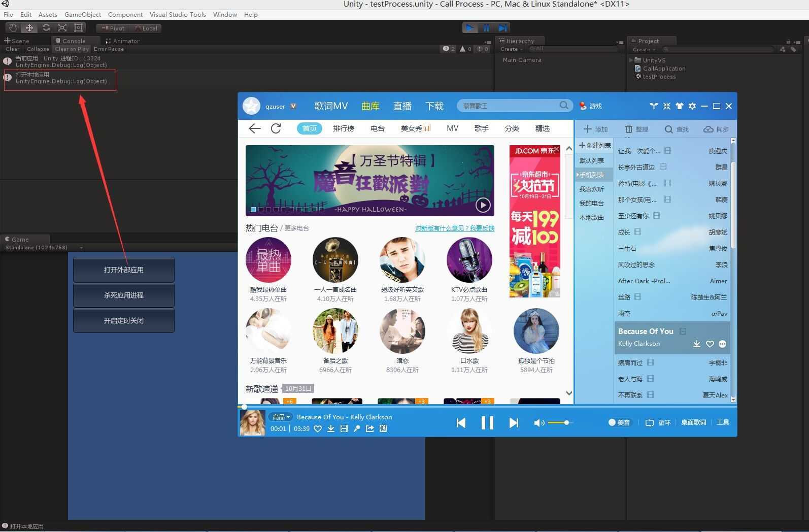
Task: Click the 开启定时关闭 button in Game view
Action: click(124, 320)
